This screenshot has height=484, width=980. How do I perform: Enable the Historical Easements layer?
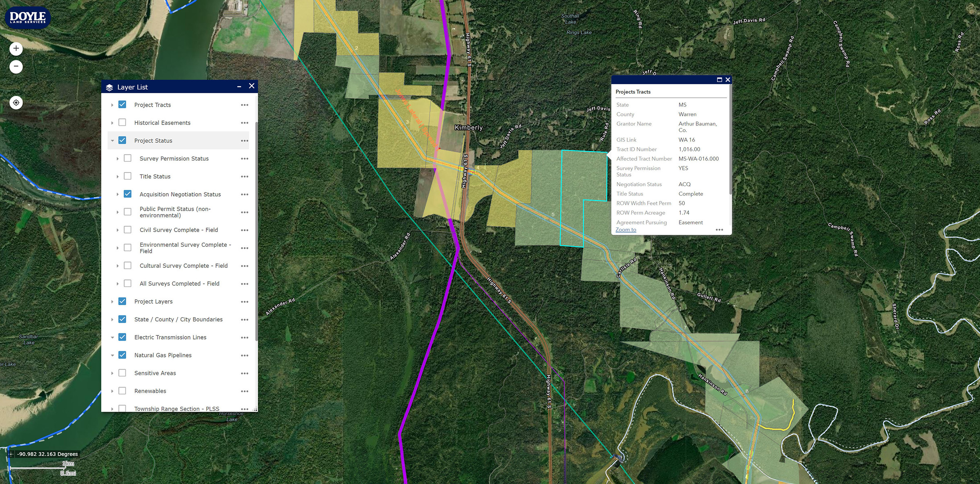click(x=122, y=123)
